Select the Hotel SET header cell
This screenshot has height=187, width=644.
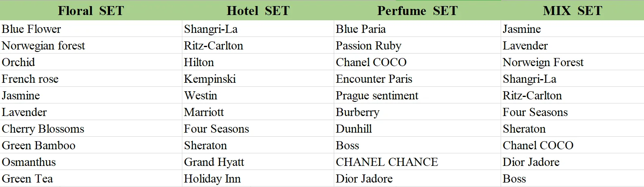258,11
